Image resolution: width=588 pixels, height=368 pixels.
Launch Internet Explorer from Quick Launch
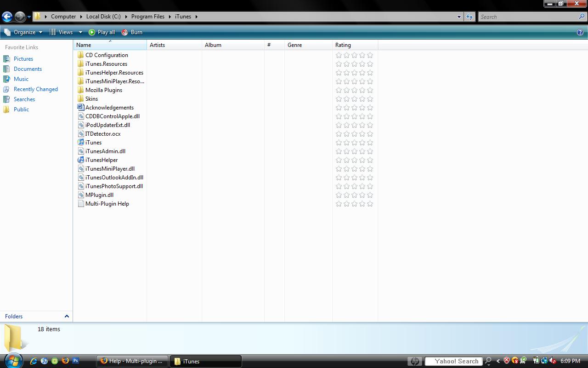(x=33, y=361)
